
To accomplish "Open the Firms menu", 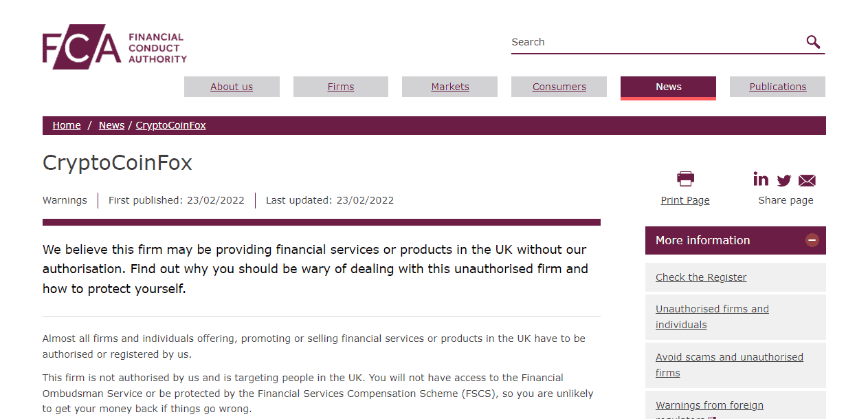I will [x=341, y=87].
